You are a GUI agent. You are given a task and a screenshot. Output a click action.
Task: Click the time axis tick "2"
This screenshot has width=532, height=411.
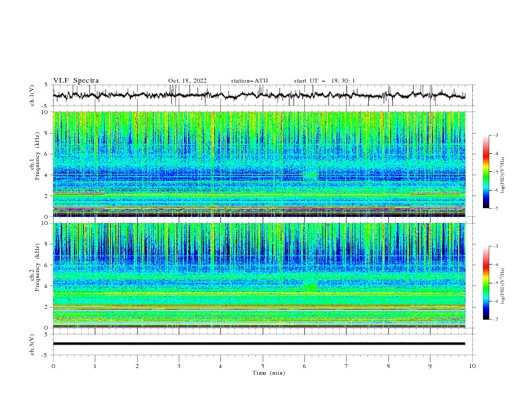pos(137,366)
